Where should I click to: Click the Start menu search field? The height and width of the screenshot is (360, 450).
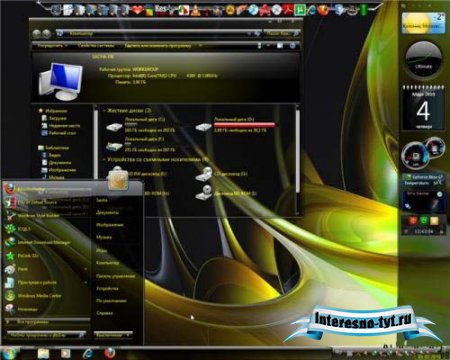[x=47, y=335]
